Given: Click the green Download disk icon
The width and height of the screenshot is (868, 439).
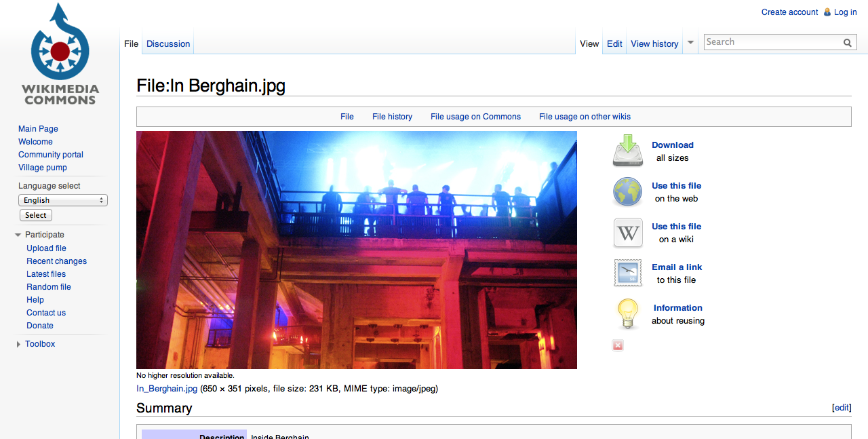Looking at the screenshot, I should 627,151.
